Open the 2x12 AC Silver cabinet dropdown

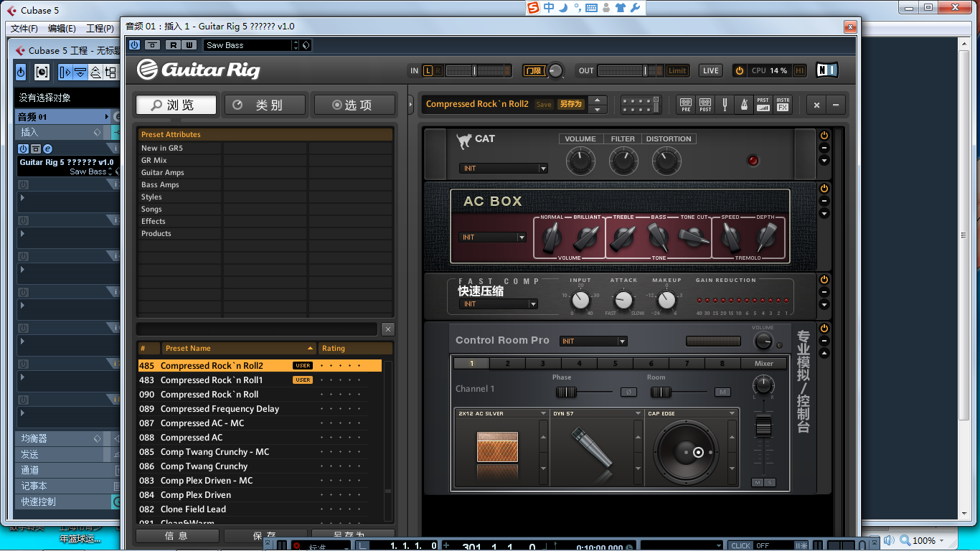click(x=501, y=413)
